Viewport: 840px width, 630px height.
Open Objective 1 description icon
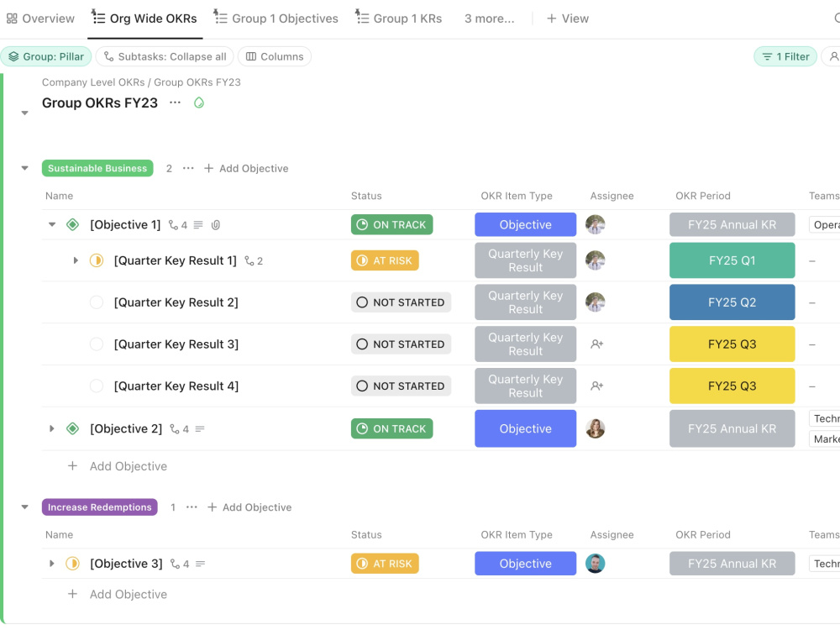[198, 225]
